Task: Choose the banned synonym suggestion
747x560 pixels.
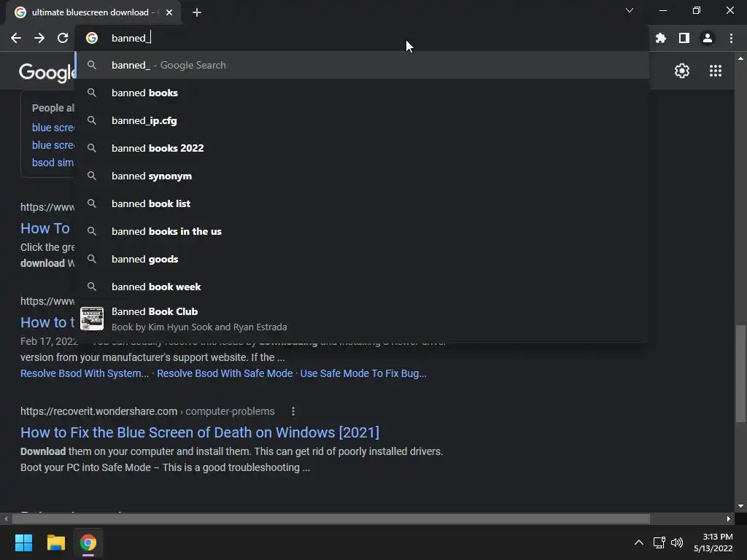Action: click(362, 176)
